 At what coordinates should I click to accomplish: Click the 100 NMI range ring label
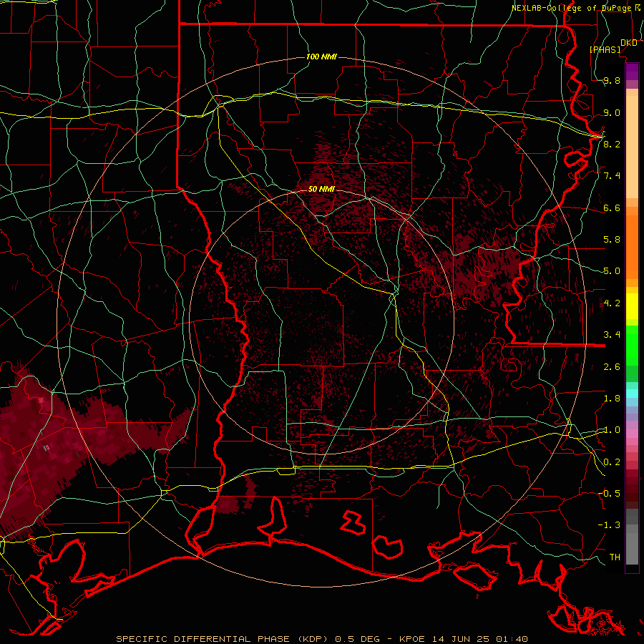[x=321, y=57]
